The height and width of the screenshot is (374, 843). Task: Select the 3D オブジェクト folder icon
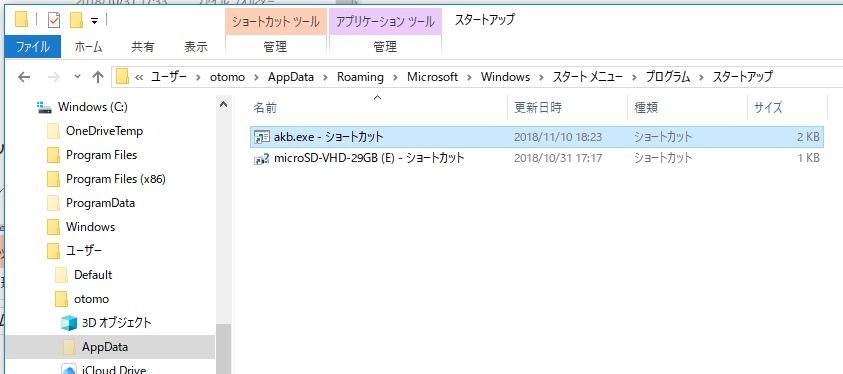(x=69, y=323)
